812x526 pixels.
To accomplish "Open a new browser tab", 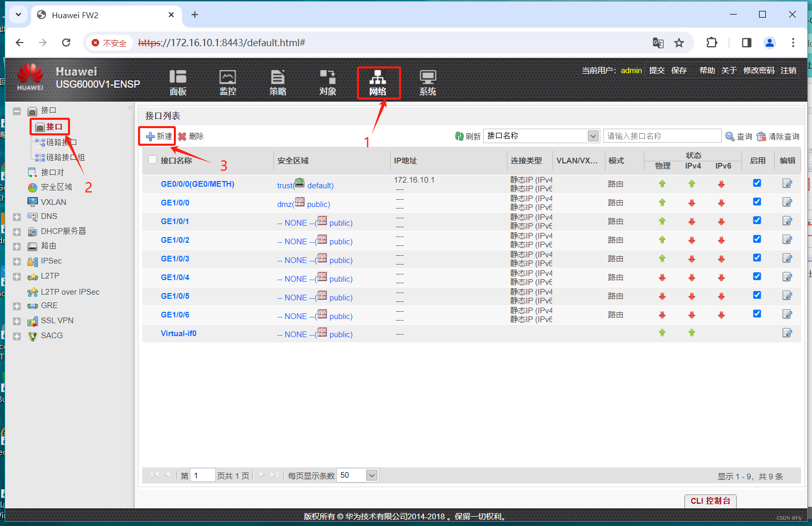I will tap(195, 15).
